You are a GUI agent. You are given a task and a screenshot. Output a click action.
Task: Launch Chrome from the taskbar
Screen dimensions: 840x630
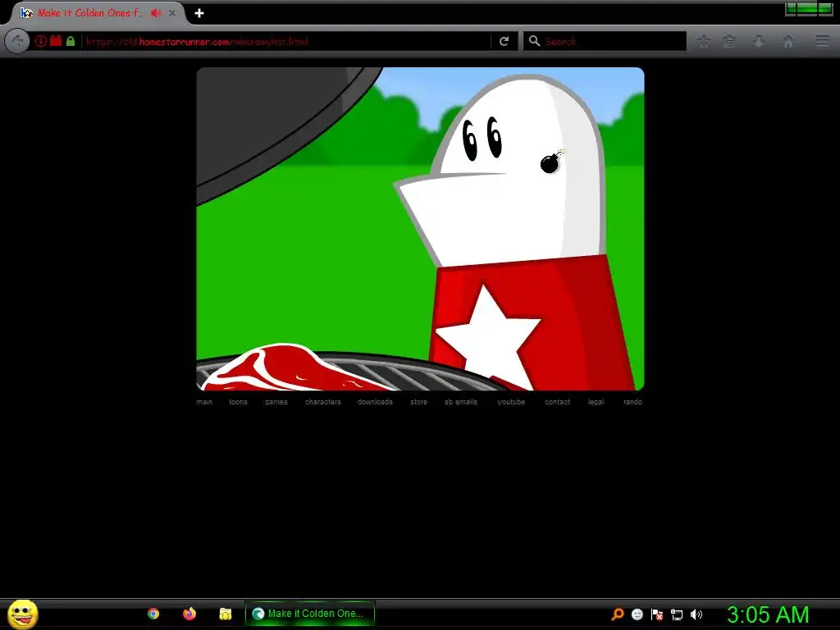tap(153, 614)
